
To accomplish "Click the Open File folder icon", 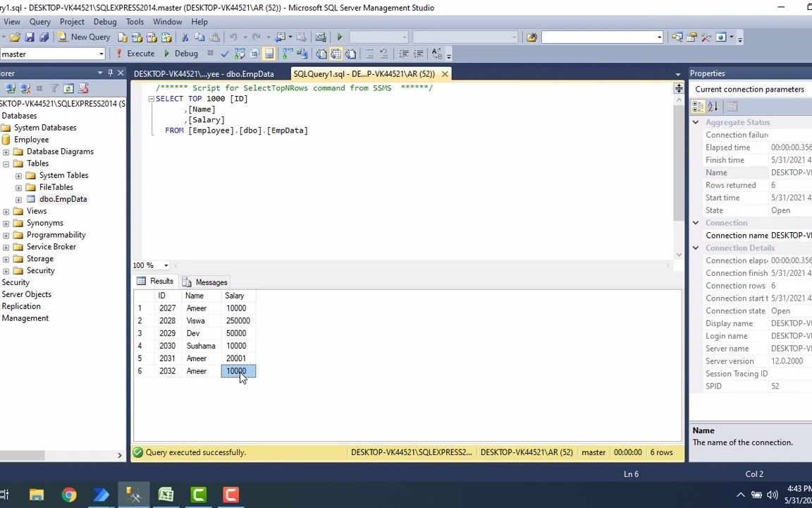I will pos(15,37).
